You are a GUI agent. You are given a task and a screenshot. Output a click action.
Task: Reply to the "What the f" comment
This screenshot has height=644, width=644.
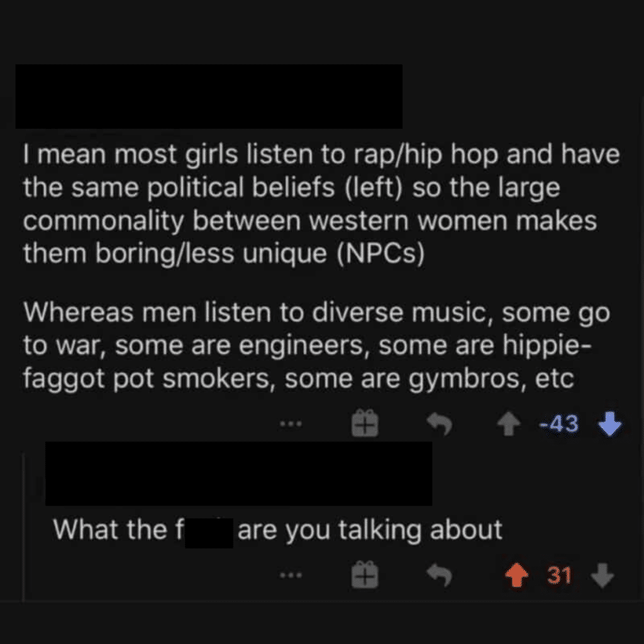[x=439, y=575]
